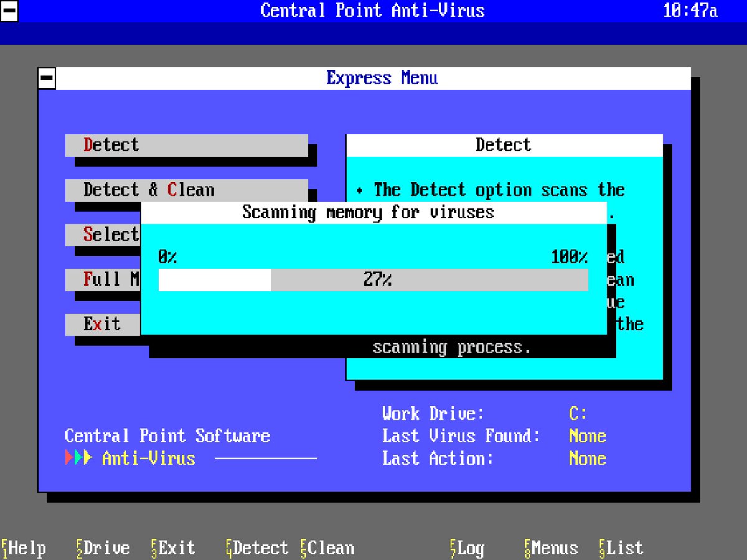Viewport: 747px width, 560px height.
Task: Click the Express Menu window title
Action: [x=382, y=78]
